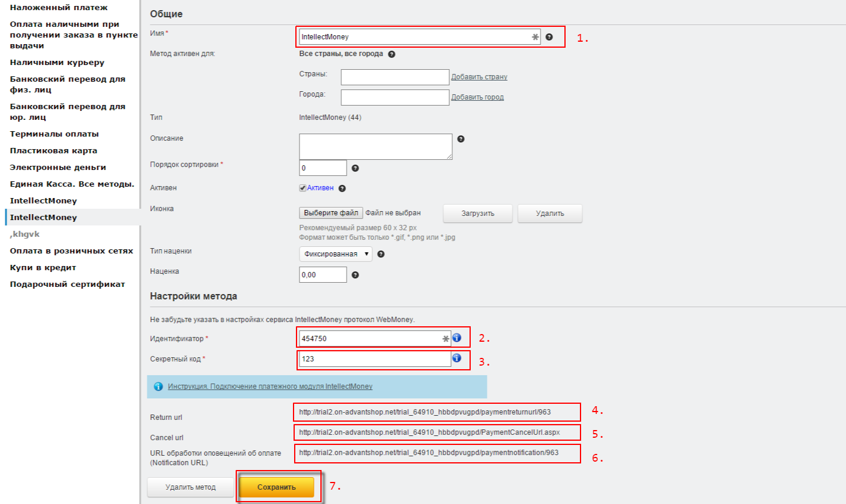
Task: Click help icon beside 'Все страны, все города'
Action: [391, 54]
